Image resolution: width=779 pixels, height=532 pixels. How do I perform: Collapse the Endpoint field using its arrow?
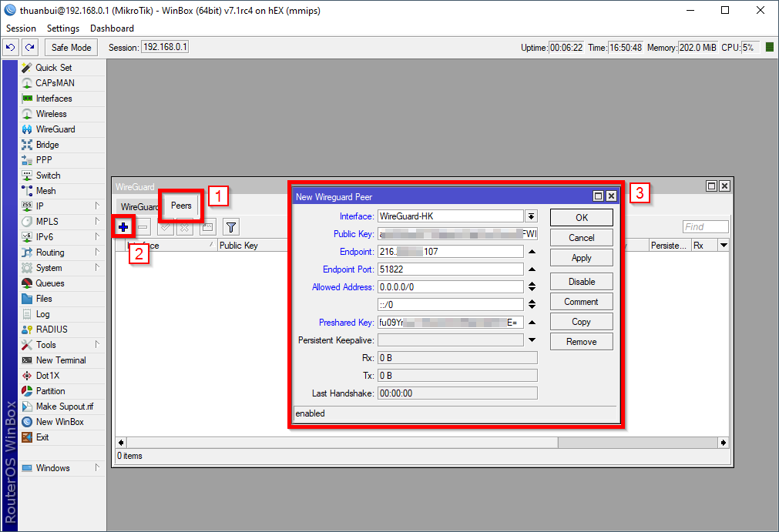pos(531,252)
